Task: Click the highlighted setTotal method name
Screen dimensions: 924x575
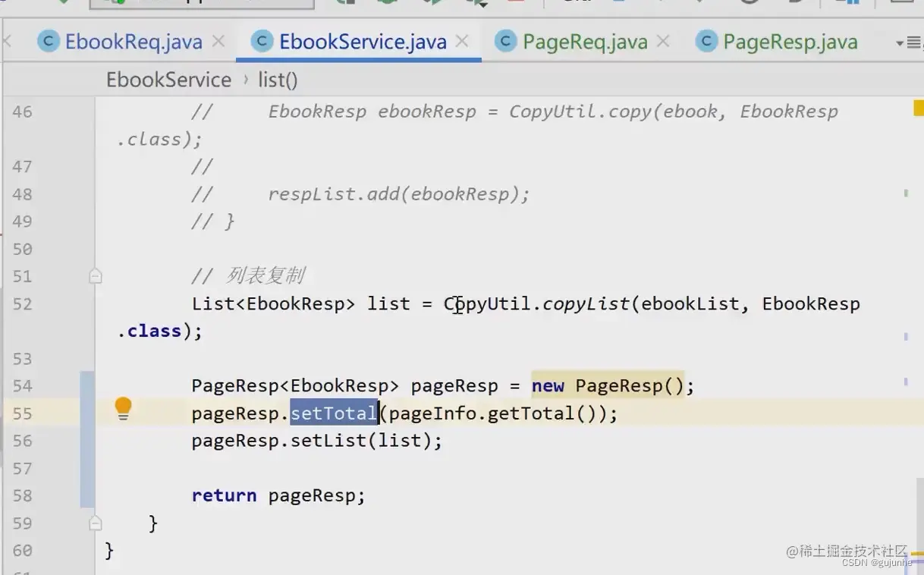Action: (334, 413)
